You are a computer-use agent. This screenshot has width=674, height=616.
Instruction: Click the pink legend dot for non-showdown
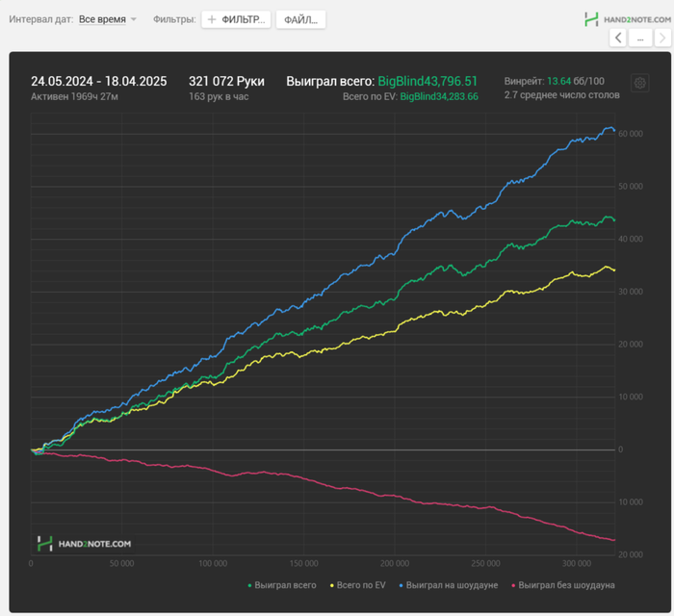[513, 585]
